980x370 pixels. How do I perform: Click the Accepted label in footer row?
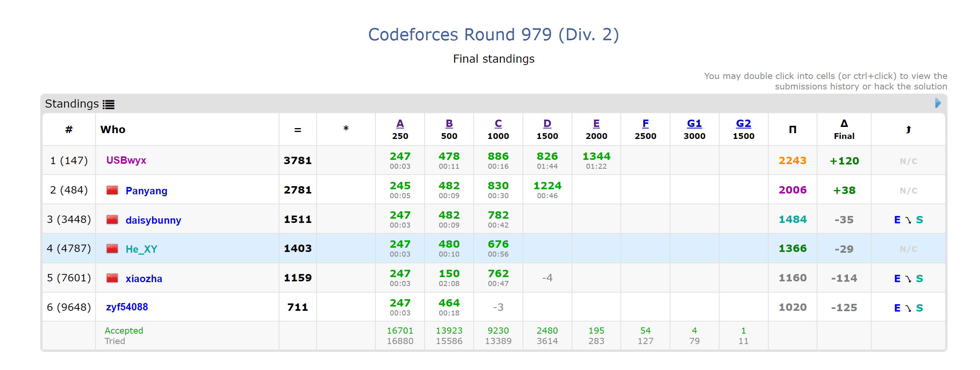click(x=124, y=331)
